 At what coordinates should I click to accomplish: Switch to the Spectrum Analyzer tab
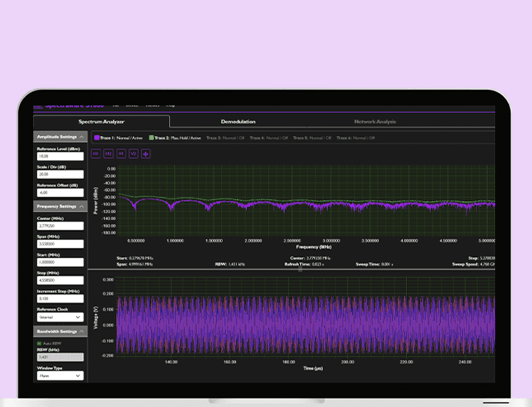102,121
